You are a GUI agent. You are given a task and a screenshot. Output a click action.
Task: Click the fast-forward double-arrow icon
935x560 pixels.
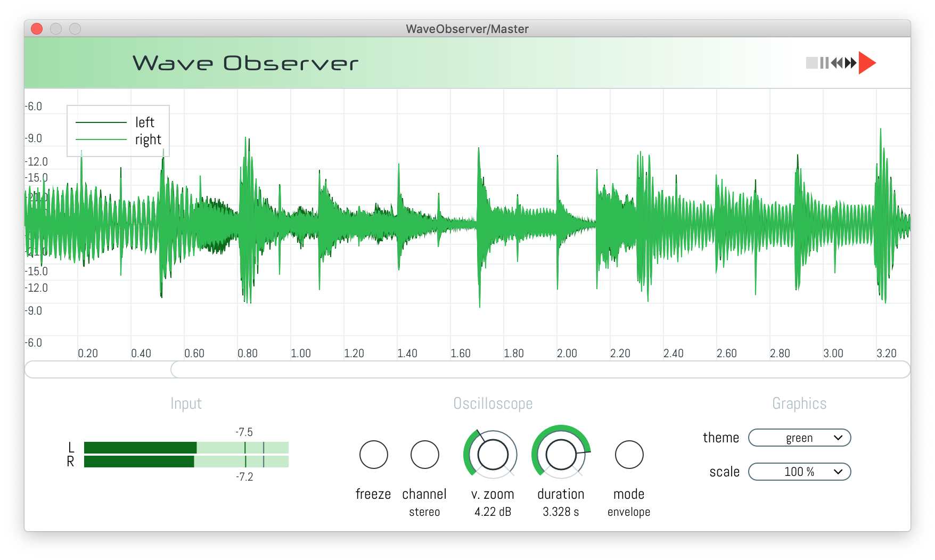(x=850, y=63)
